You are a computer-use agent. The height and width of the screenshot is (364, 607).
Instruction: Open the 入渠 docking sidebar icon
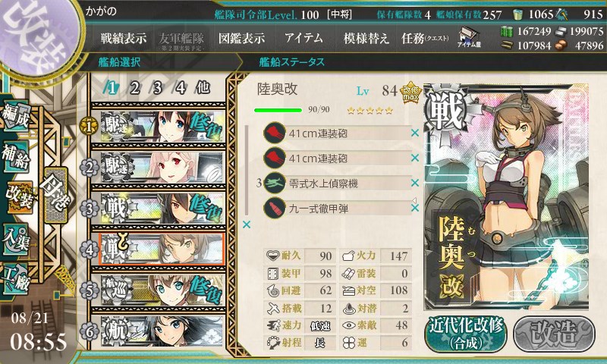tap(15, 240)
